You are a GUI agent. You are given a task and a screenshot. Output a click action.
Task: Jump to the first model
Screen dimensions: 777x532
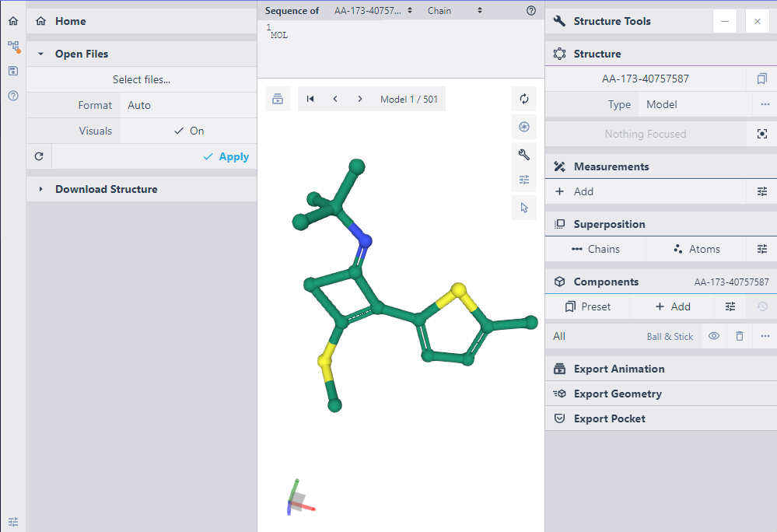pyautogui.click(x=310, y=99)
